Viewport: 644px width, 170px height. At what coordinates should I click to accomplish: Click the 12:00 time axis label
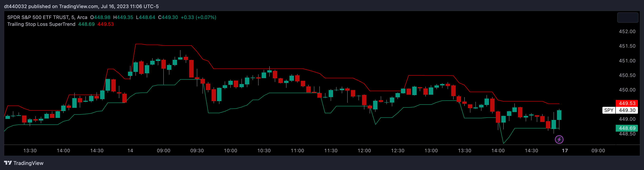click(364, 150)
